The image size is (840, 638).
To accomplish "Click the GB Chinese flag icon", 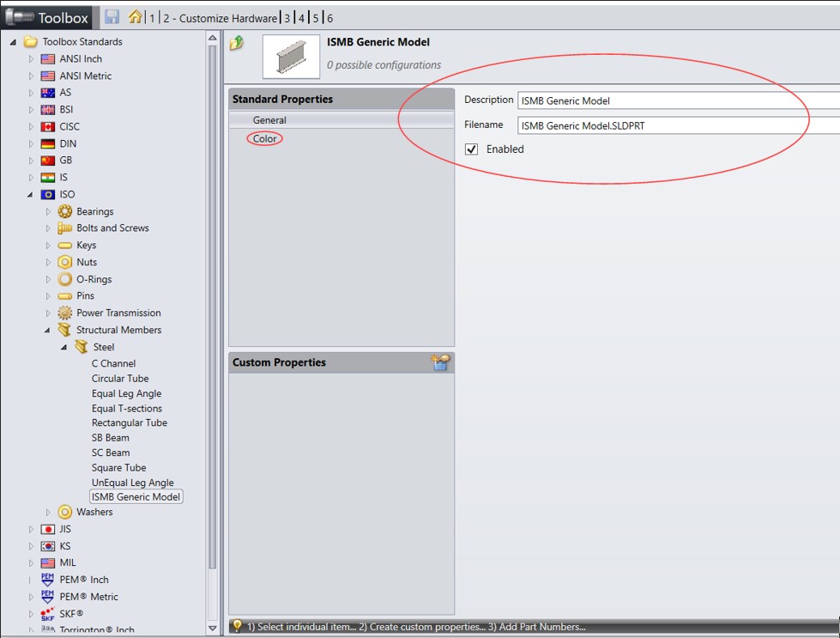I will coord(48,161).
